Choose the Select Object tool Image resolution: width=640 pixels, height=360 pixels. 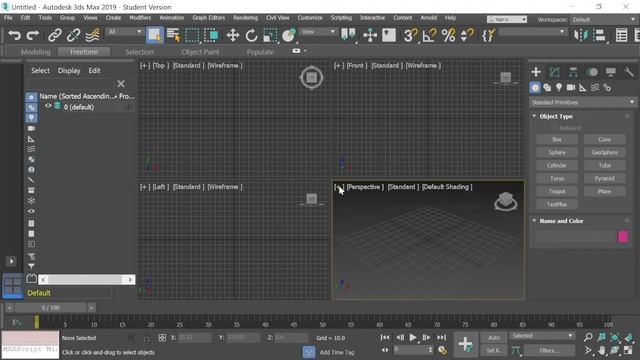click(x=155, y=36)
